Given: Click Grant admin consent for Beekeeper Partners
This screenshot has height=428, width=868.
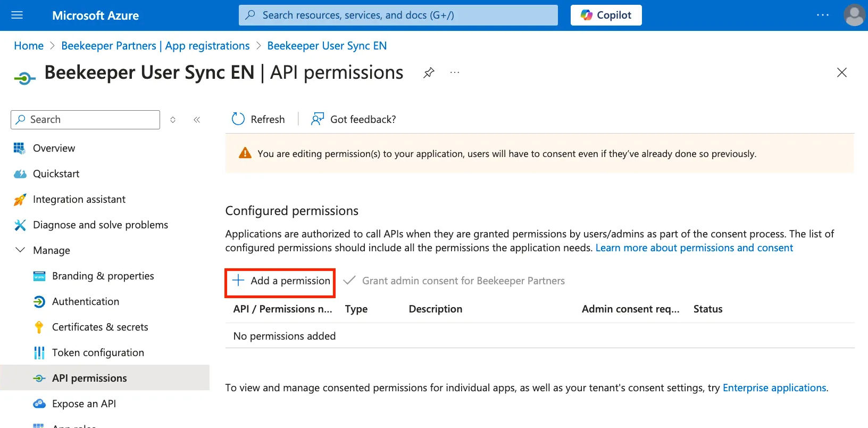Looking at the screenshot, I should [x=454, y=281].
